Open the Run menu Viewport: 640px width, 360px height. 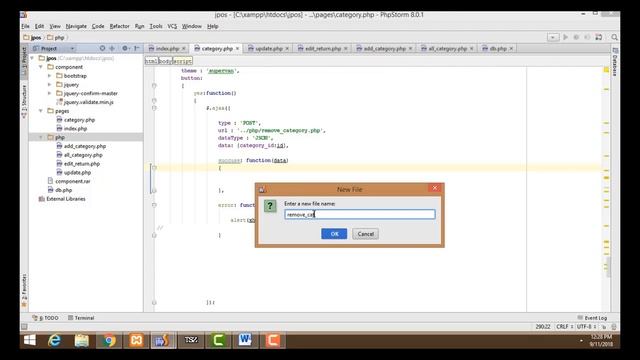[x=140, y=26]
